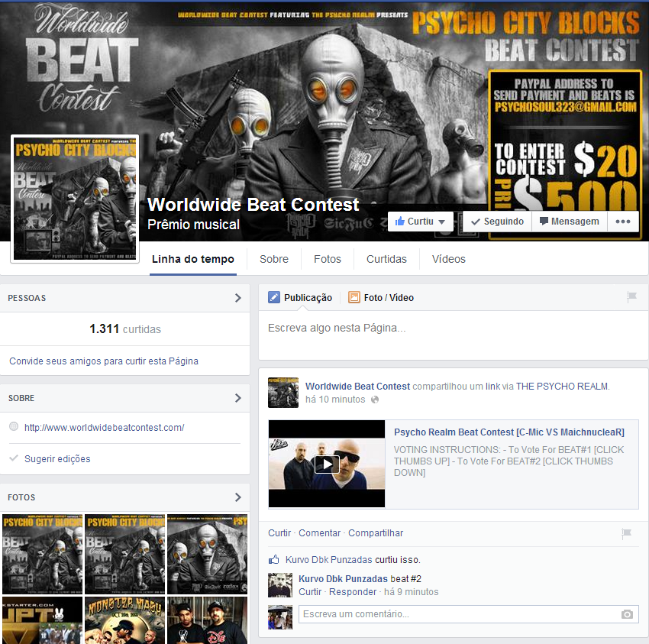Click the 1.311 curtidas count
The image size is (649, 644).
125,329
